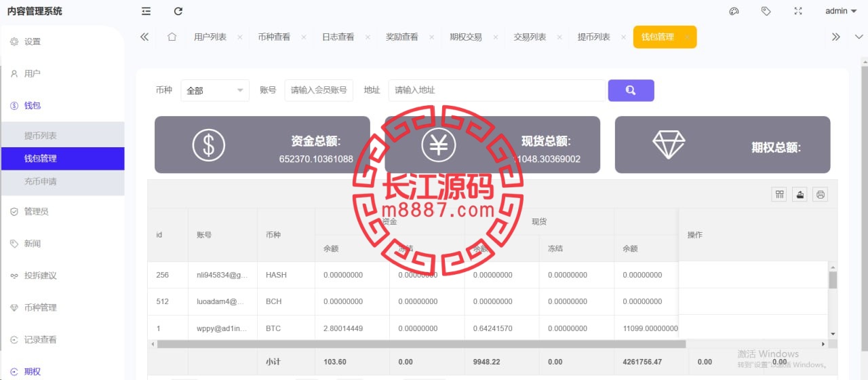Switch to the 日志查看 tab
This screenshot has width=868, height=380.
pos(338,37)
